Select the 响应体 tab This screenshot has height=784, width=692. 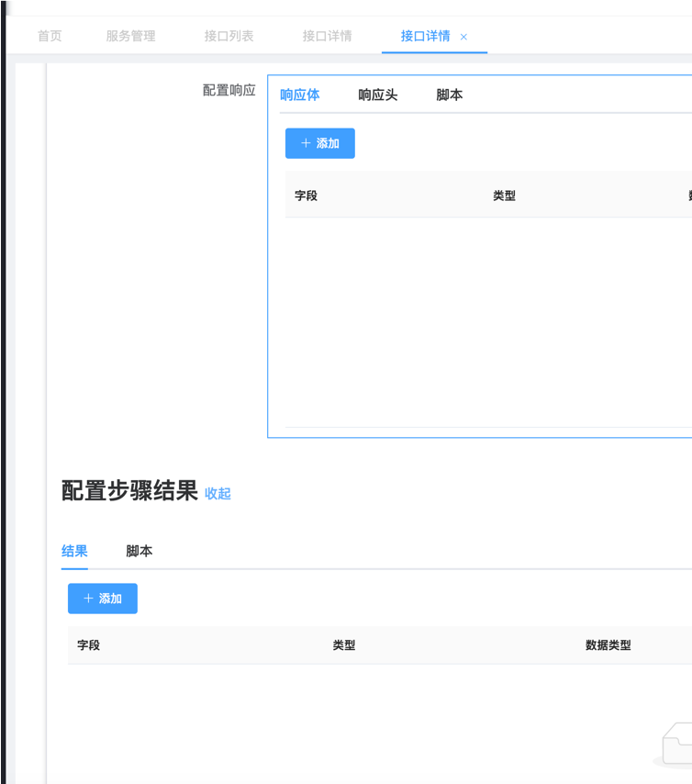tap(299, 95)
